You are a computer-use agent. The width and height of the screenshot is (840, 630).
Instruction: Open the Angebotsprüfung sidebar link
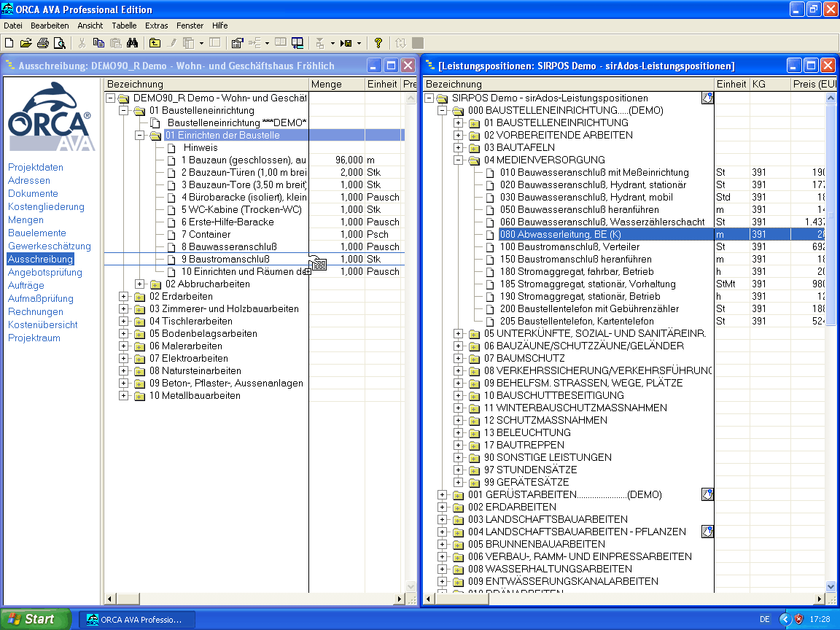(45, 272)
